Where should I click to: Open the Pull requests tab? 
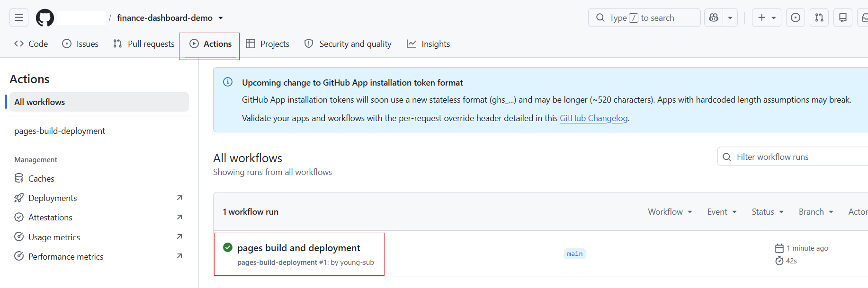coord(144,44)
